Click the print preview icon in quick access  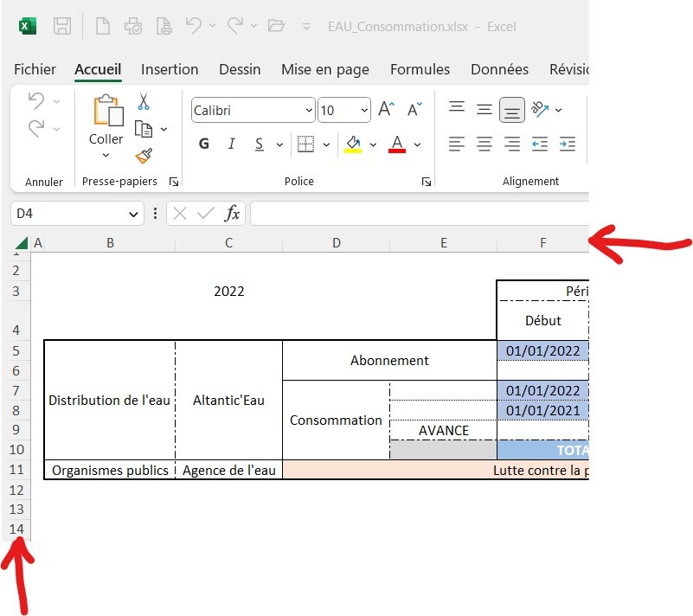click(133, 26)
